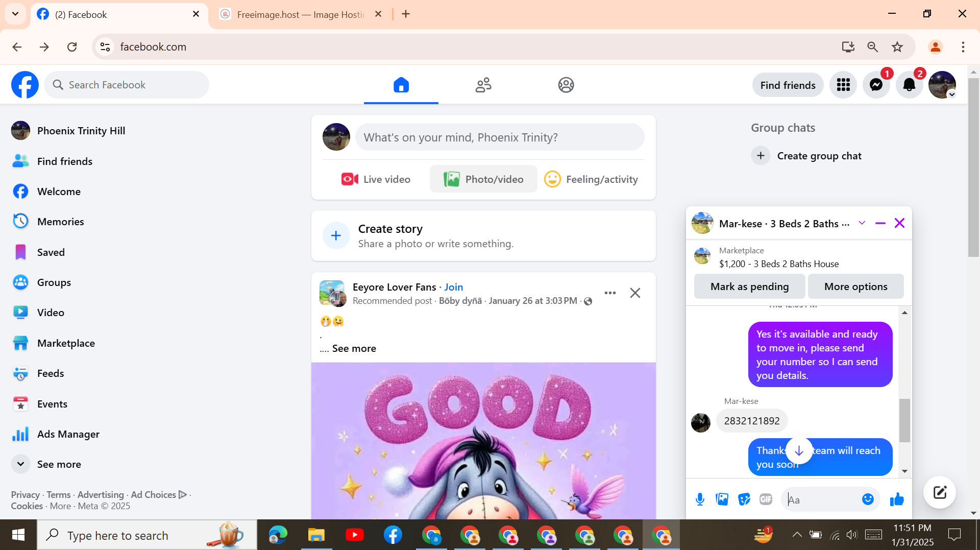Open Messenger from the top bar
The height and width of the screenshot is (550, 980).
(x=876, y=85)
